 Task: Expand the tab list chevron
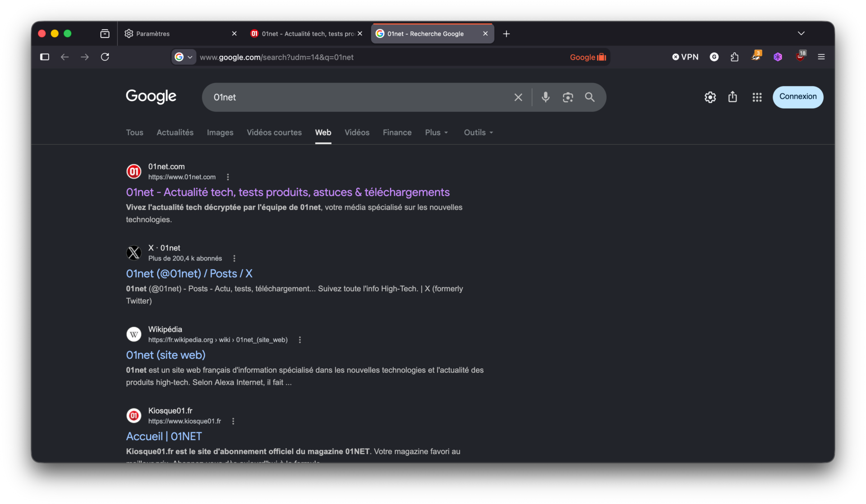[x=801, y=33]
